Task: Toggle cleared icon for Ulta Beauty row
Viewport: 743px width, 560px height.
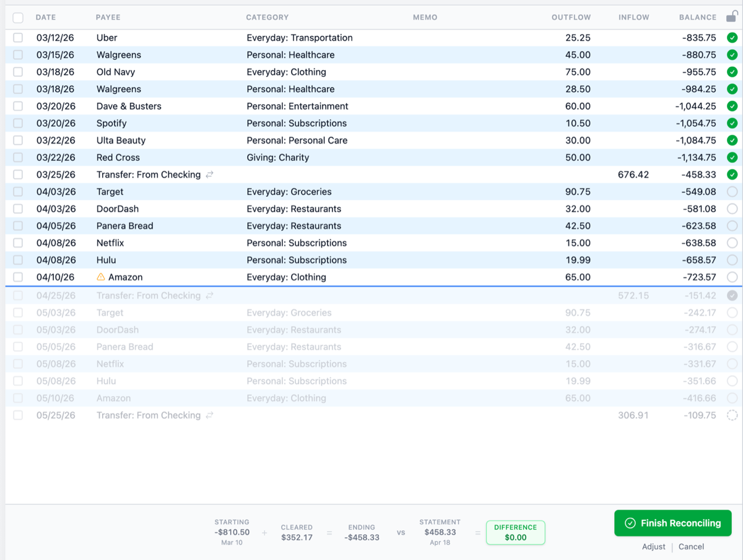Action: point(732,140)
